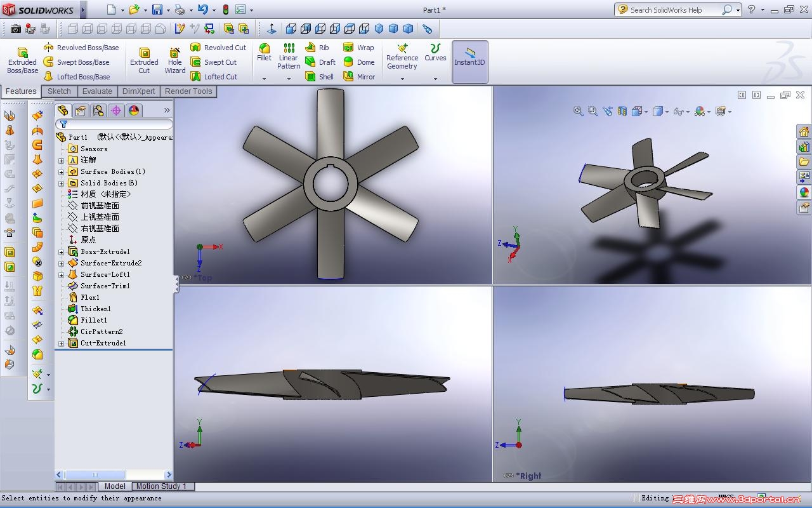Select the Extruded Cut tool
Viewport: 812px width, 508px height.
tap(144, 61)
